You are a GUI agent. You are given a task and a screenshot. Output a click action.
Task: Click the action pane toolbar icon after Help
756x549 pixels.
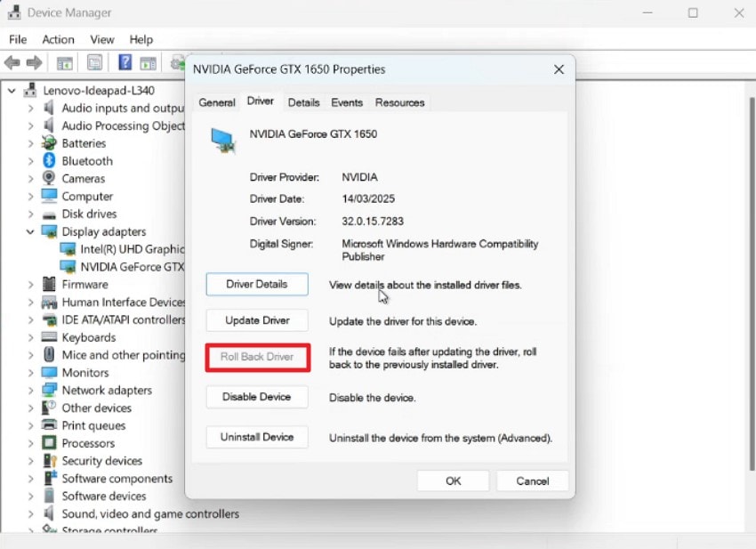click(x=148, y=63)
